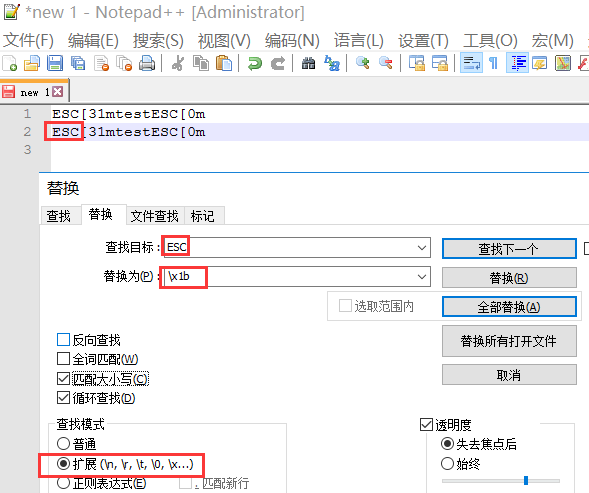The image size is (589, 493).
Task: Open file using the folder toolbar icon
Action: click(x=32, y=63)
